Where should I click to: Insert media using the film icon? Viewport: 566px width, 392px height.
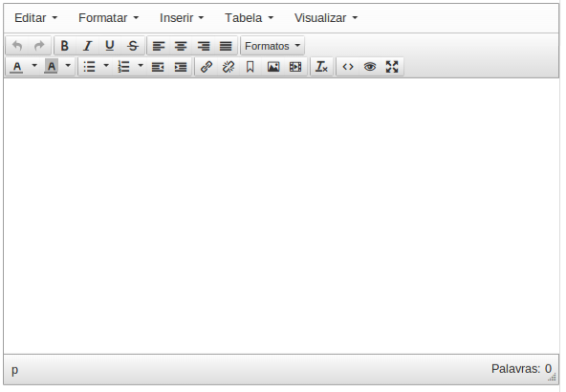pyautogui.click(x=295, y=67)
